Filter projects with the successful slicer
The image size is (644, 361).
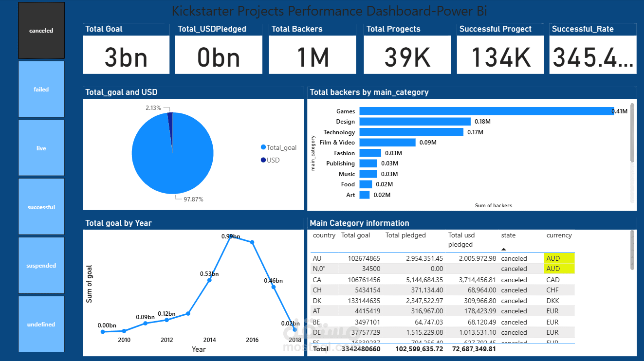[x=41, y=207]
